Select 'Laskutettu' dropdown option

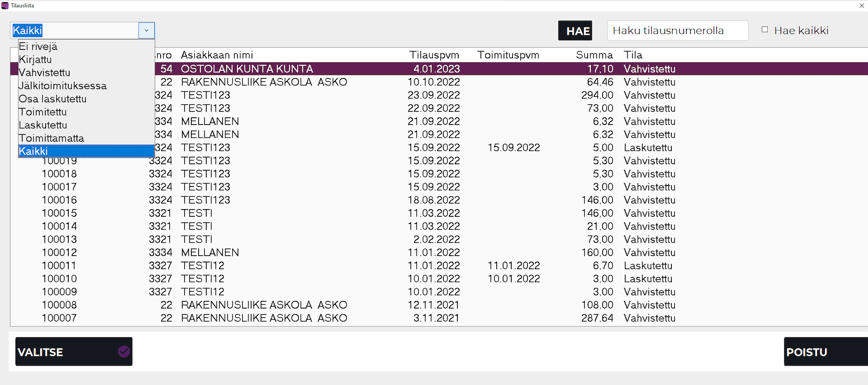43,125
